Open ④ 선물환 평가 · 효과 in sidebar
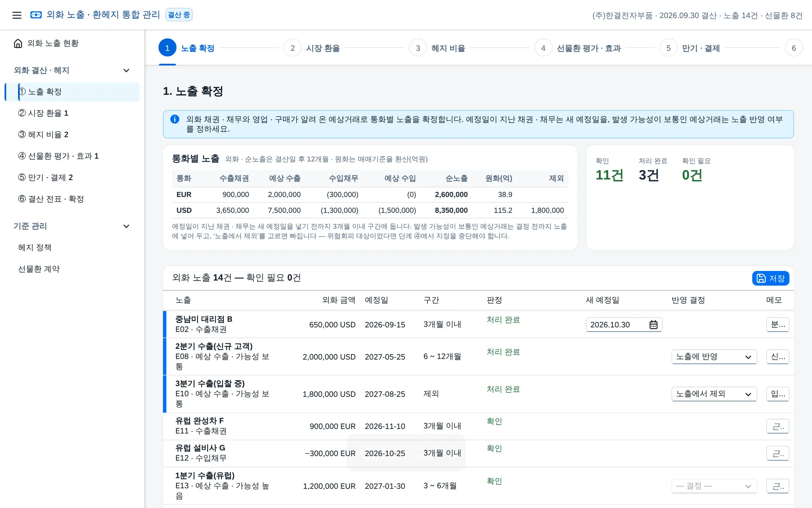 [72, 156]
